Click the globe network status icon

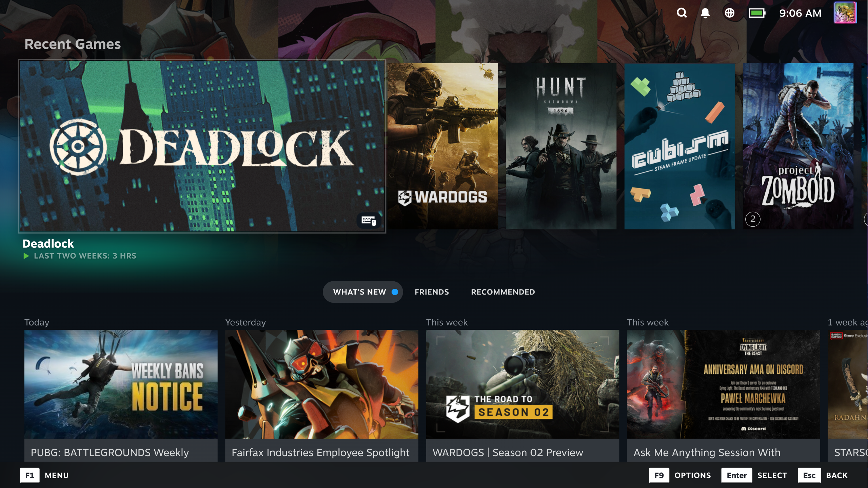point(729,13)
